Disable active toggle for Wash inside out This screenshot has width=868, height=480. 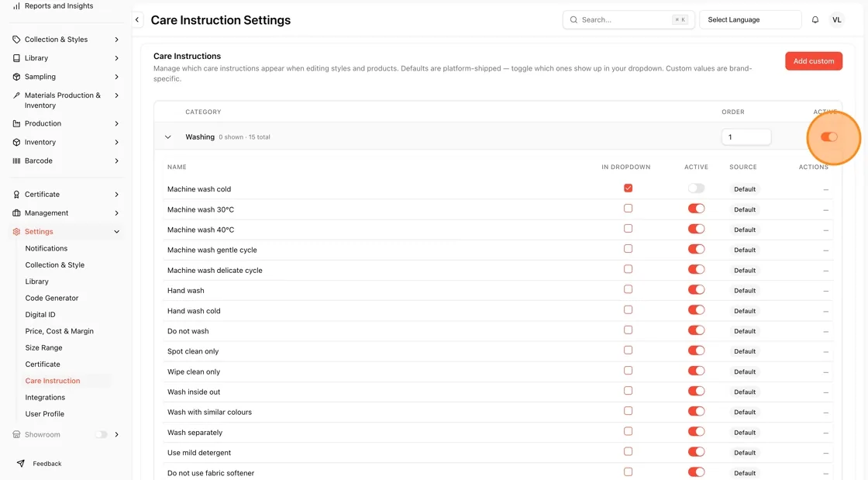tap(697, 391)
